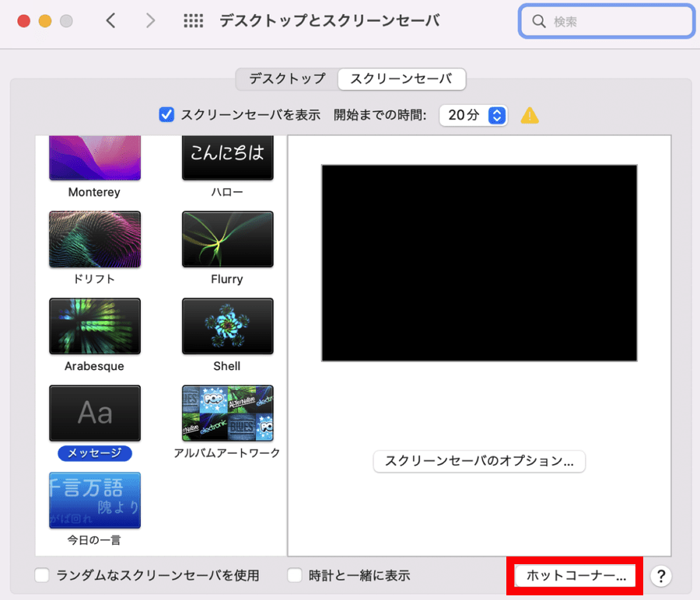Screen dimensions: 700x600
Task: Uncheck スクリーンセーバを表示 checkbox
Action: click(x=166, y=115)
